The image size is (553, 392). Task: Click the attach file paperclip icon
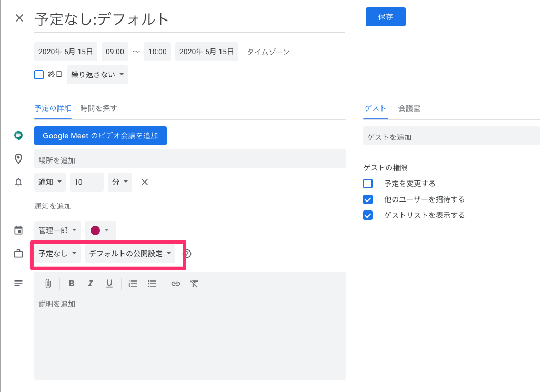click(47, 284)
